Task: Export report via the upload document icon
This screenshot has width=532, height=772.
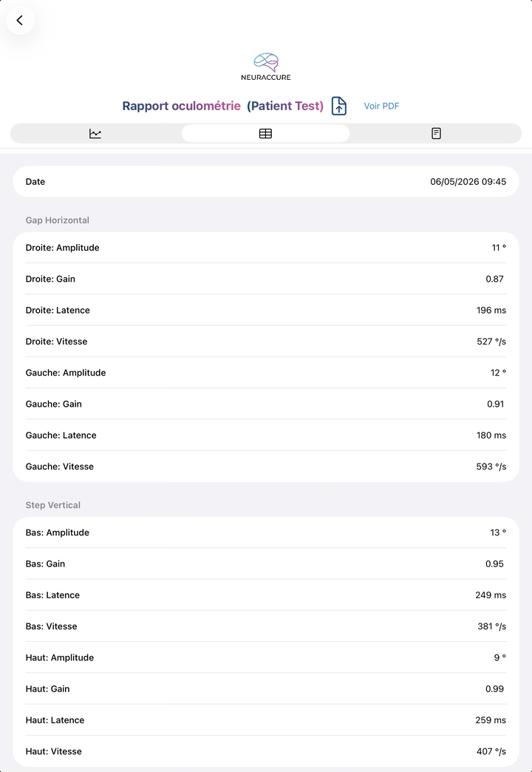Action: tap(338, 106)
